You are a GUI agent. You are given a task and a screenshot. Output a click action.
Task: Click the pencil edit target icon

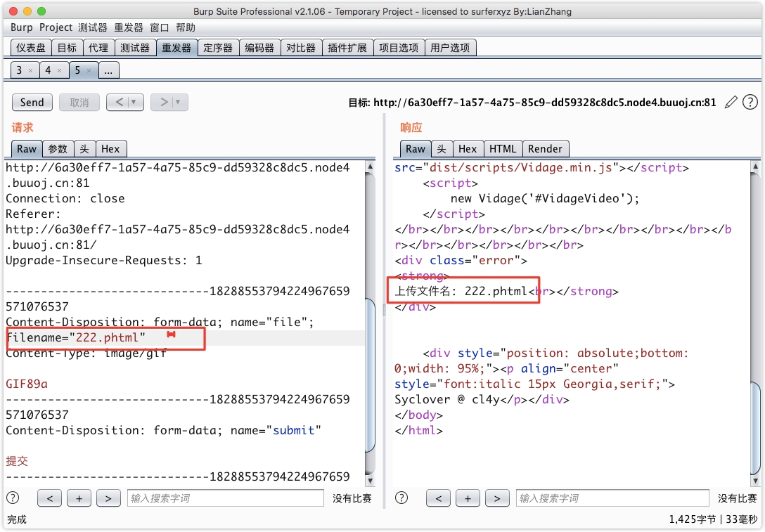click(731, 102)
